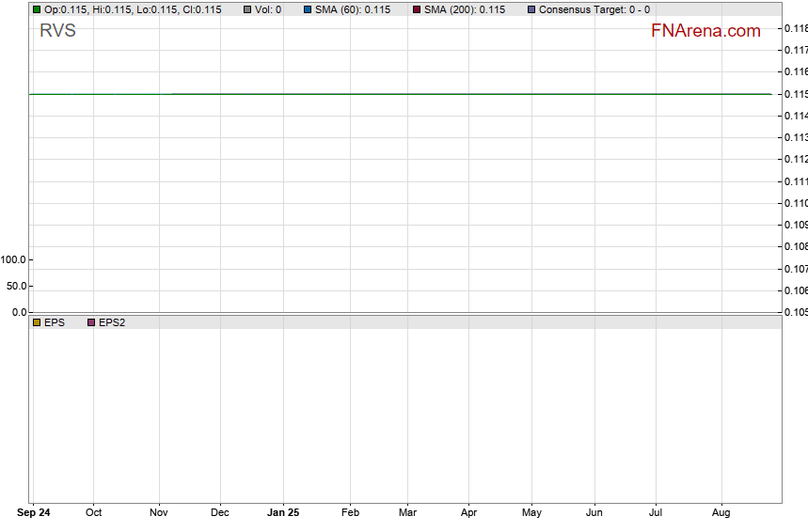
Task: Click the RVS ticker symbol label
Action: click(57, 31)
